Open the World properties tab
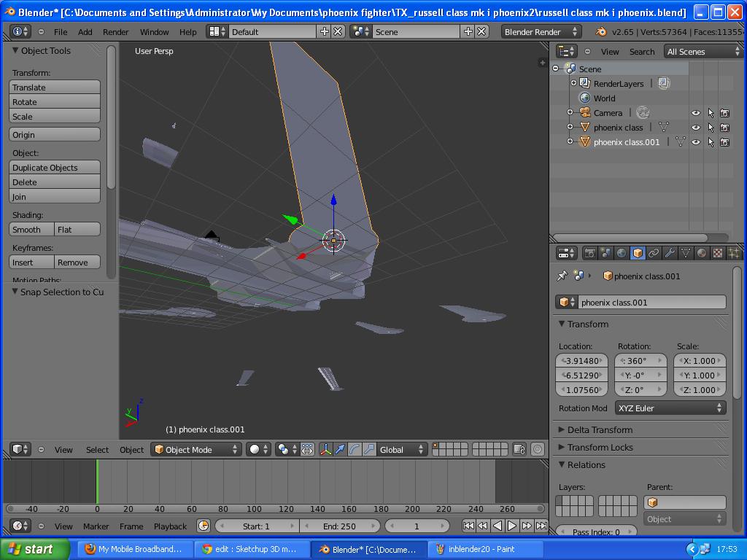The height and width of the screenshot is (560, 747). point(622,253)
